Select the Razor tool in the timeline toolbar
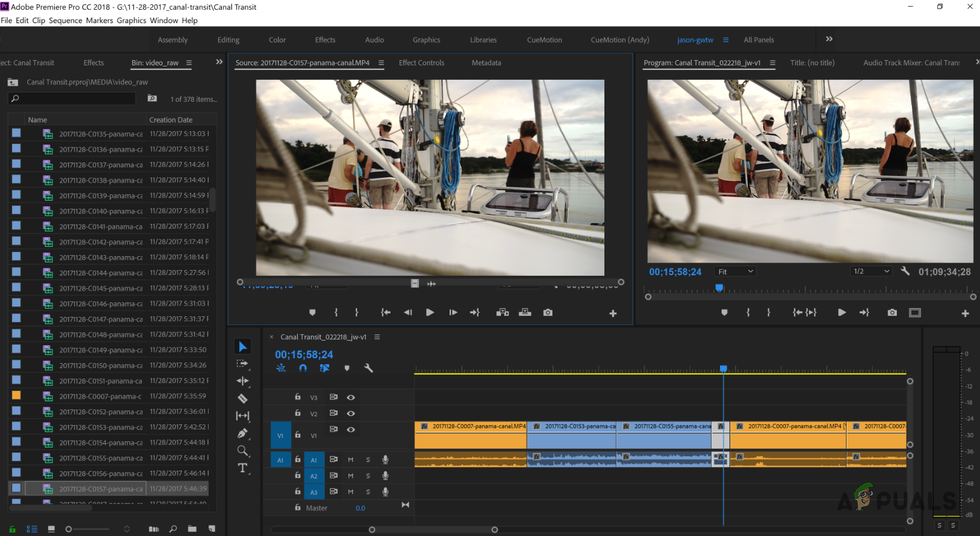The image size is (980, 536). 243,398
